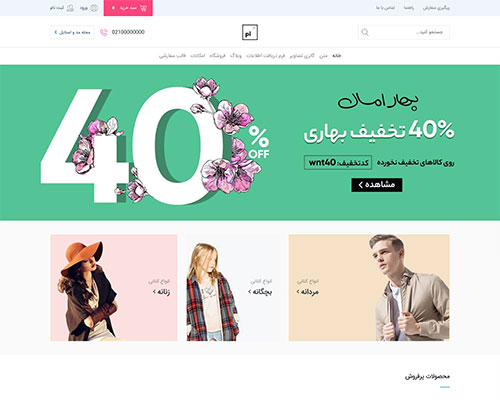Click the black مشاهده view button

[x=377, y=185]
